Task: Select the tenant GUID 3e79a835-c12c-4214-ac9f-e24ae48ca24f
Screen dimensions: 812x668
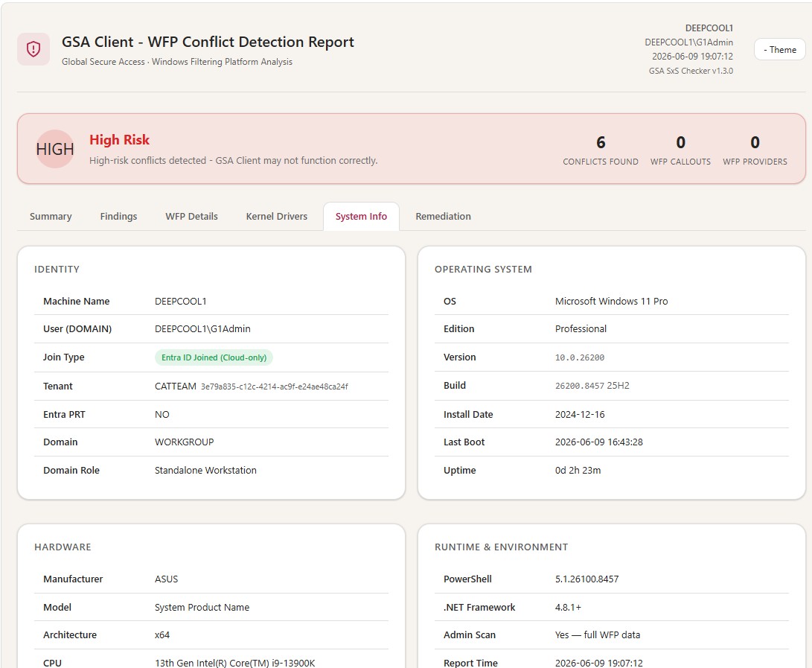Action: tap(275, 387)
